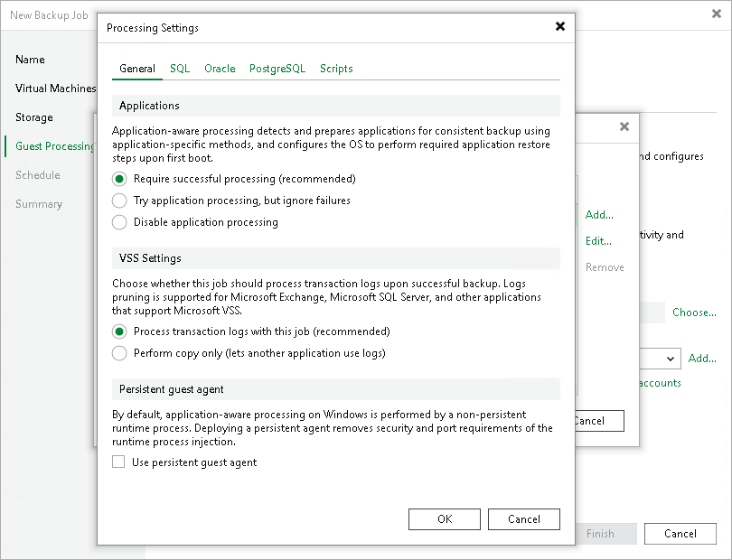Select Process transaction logs with this job
This screenshot has width=732, height=560.
(x=119, y=331)
